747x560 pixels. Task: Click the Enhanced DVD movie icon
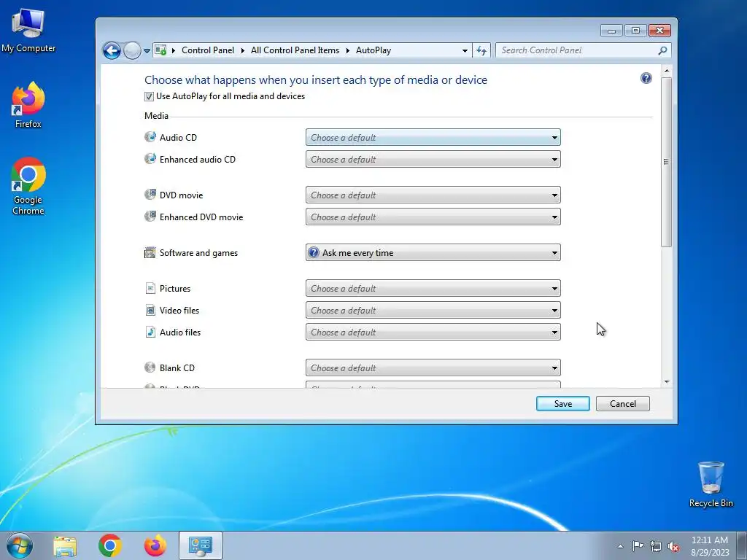(x=150, y=217)
